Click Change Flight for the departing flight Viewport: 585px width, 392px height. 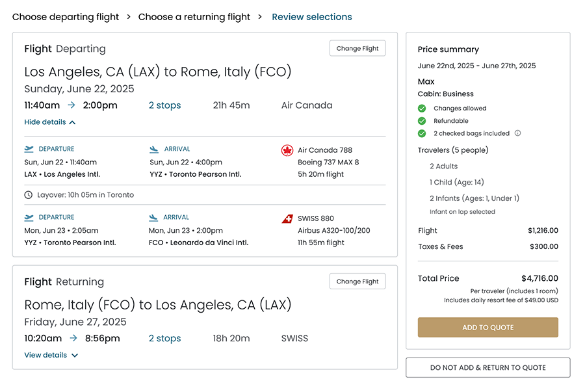(x=357, y=49)
